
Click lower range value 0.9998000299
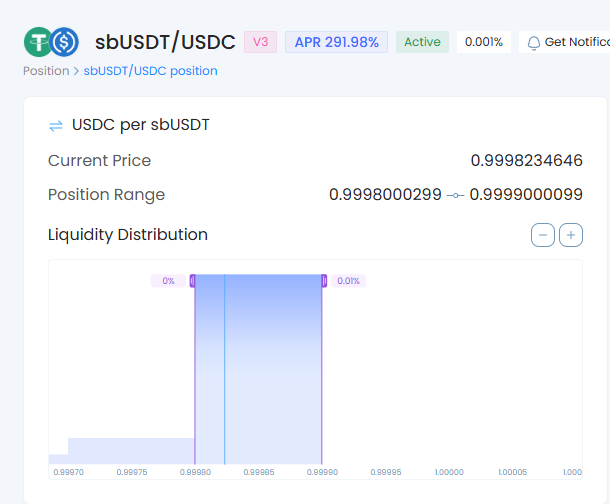tap(385, 194)
